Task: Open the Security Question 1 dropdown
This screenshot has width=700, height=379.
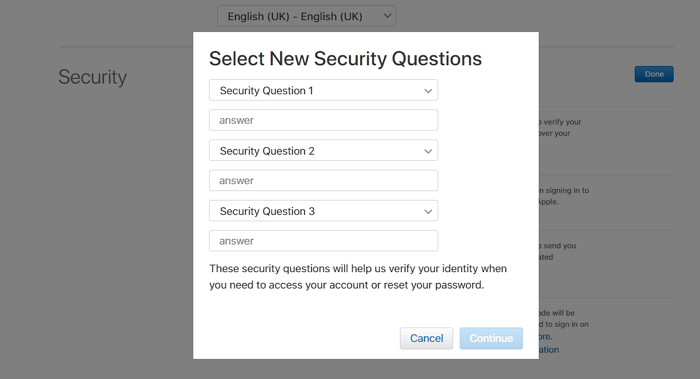Action: [323, 90]
